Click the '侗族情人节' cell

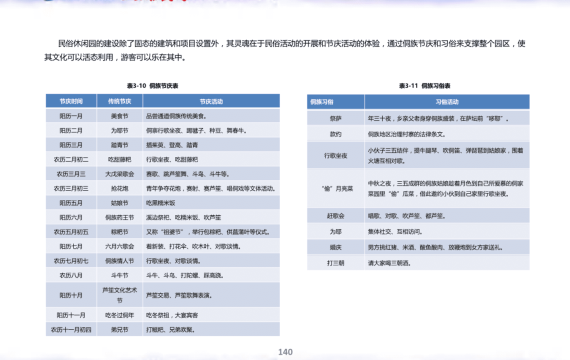[120, 261]
